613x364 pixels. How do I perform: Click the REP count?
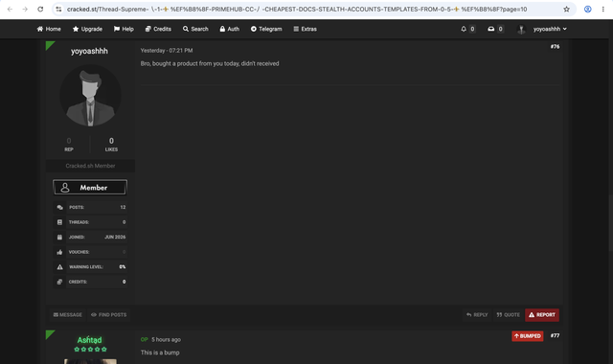point(69,141)
